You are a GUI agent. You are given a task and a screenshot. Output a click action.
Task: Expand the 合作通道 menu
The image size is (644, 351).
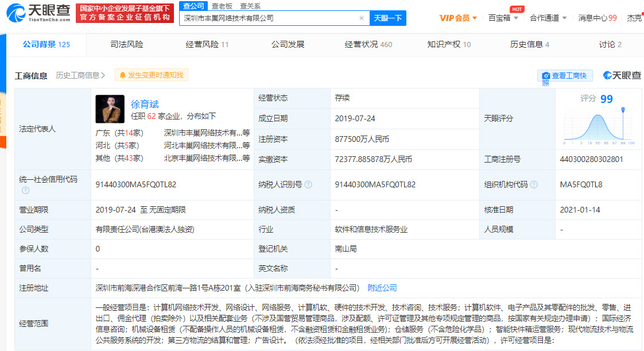(548, 18)
